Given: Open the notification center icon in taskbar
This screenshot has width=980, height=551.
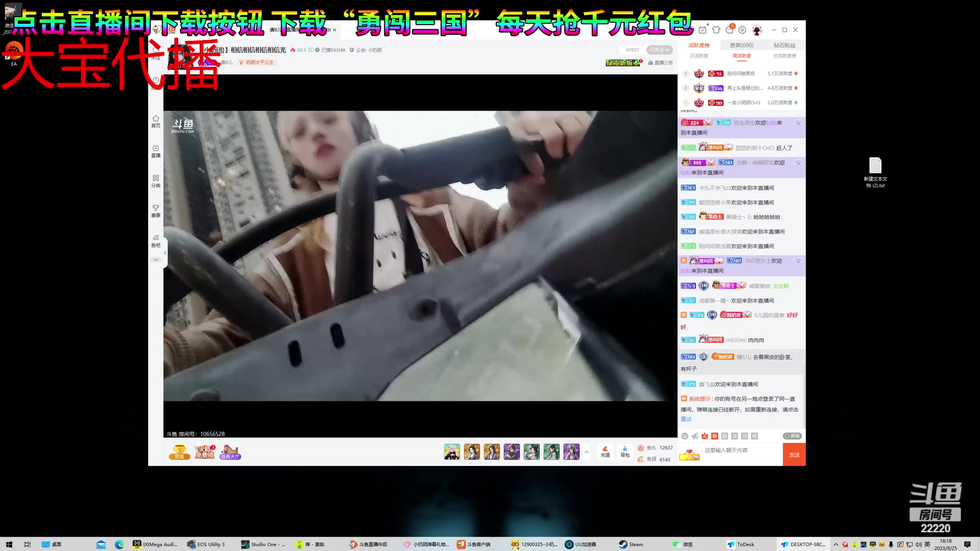Looking at the screenshot, I should click(x=967, y=544).
